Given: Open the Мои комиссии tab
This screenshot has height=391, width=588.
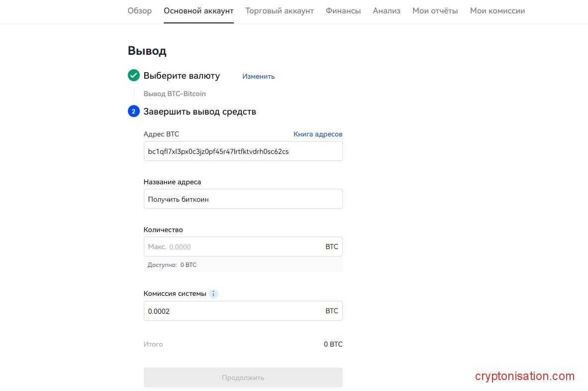Looking at the screenshot, I should 497,10.
